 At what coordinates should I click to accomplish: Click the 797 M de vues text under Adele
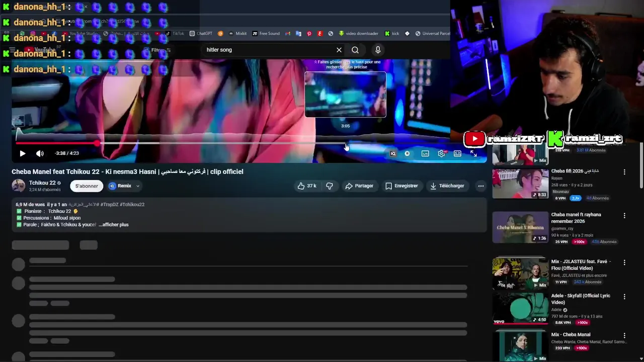point(566,317)
